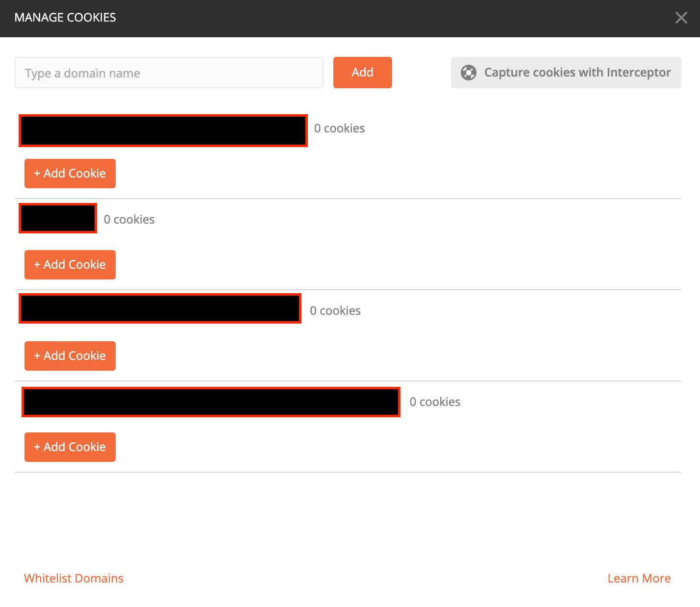This screenshot has width=700, height=607.
Task: Click the plus icon on the second Add Cookie button
Action: 38,264
